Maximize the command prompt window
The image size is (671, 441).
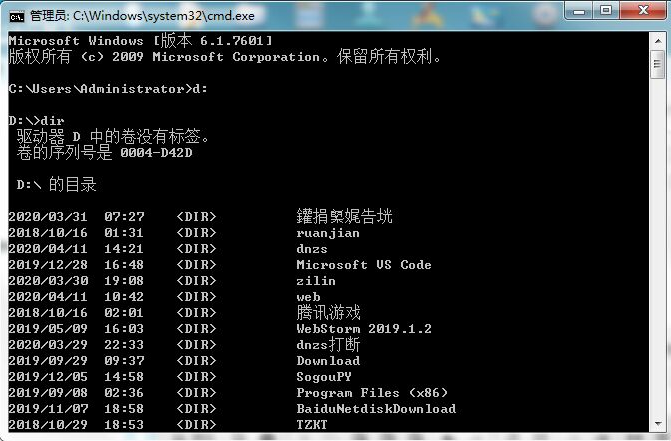[606, 11]
